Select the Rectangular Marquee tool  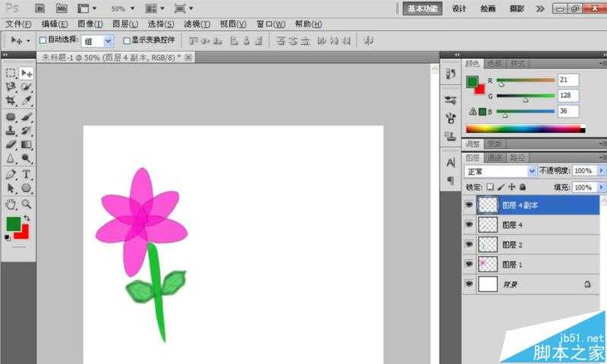(x=11, y=73)
